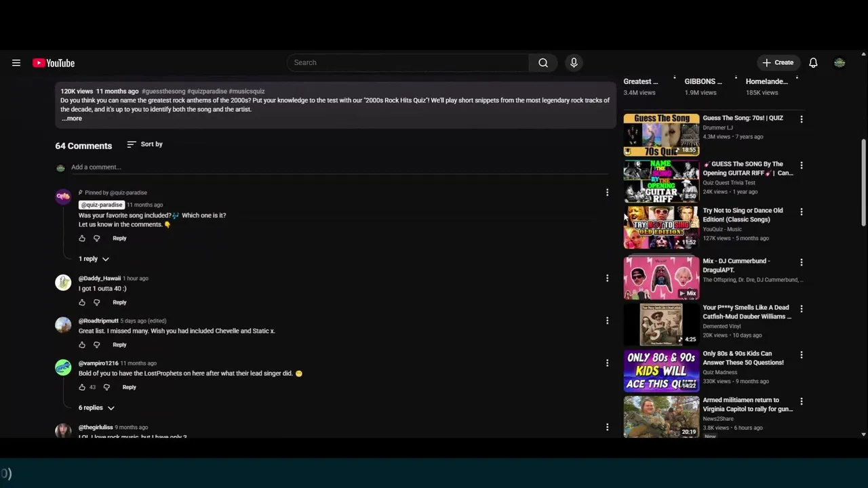The height and width of the screenshot is (488, 868).
Task: Open Armed militiamen video thumbnail
Action: tap(661, 417)
